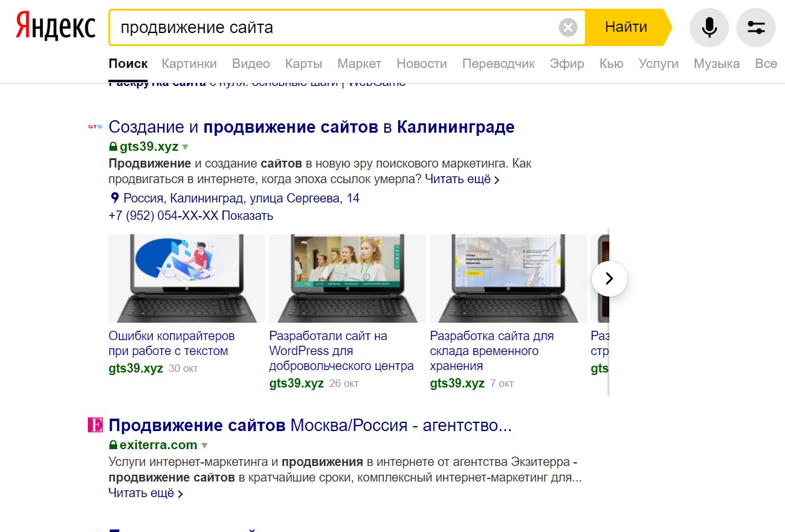Open address 'Россия, Калининград, улица Сергеева, 14'
The width and height of the screenshot is (785, 532).
(x=241, y=198)
